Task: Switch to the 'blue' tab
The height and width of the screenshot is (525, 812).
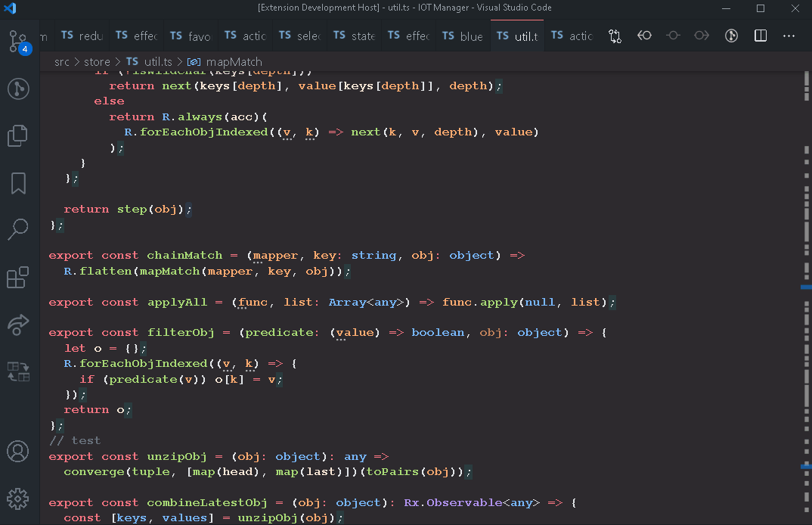Action: (463, 36)
